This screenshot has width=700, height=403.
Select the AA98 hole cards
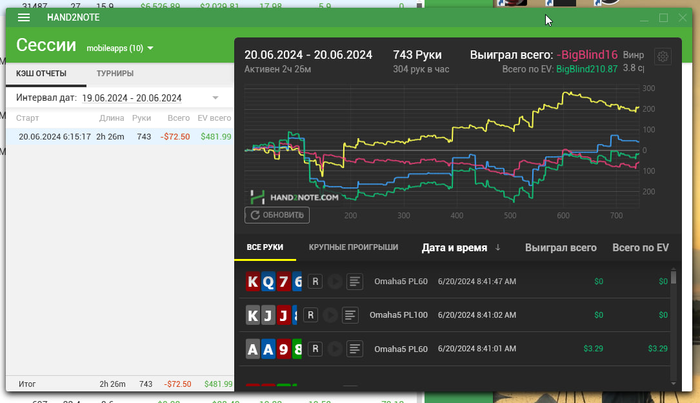(274, 349)
